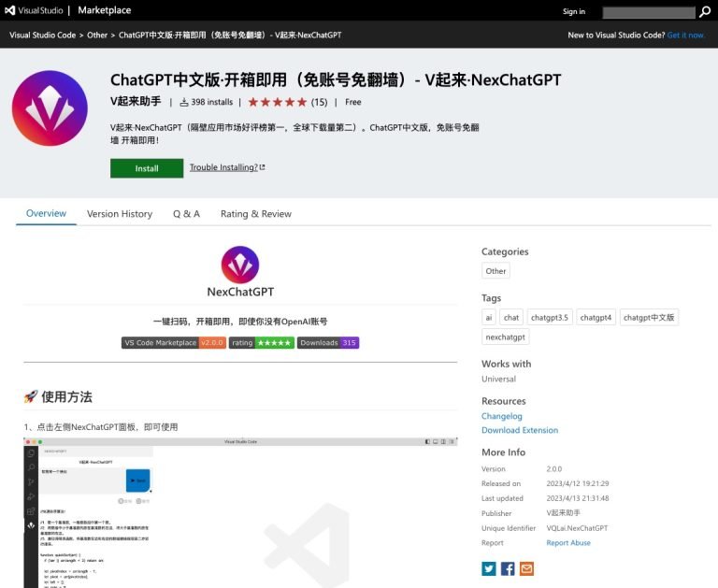This screenshot has height=588, width=718.
Task: Click Download Extension link
Action: [x=520, y=430]
